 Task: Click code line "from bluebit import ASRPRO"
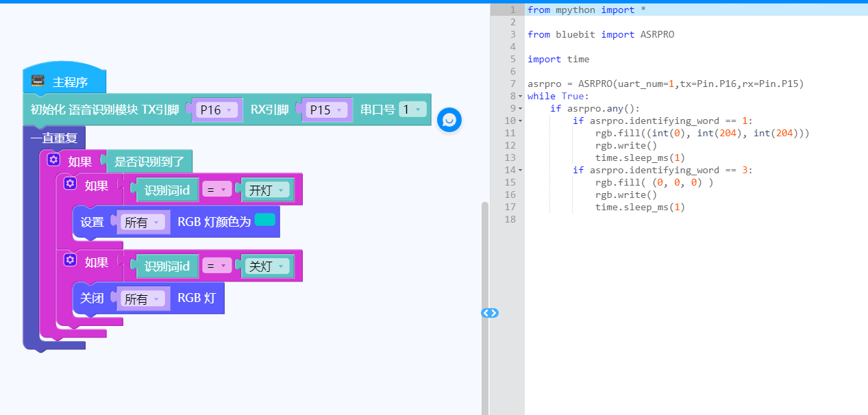tap(601, 34)
